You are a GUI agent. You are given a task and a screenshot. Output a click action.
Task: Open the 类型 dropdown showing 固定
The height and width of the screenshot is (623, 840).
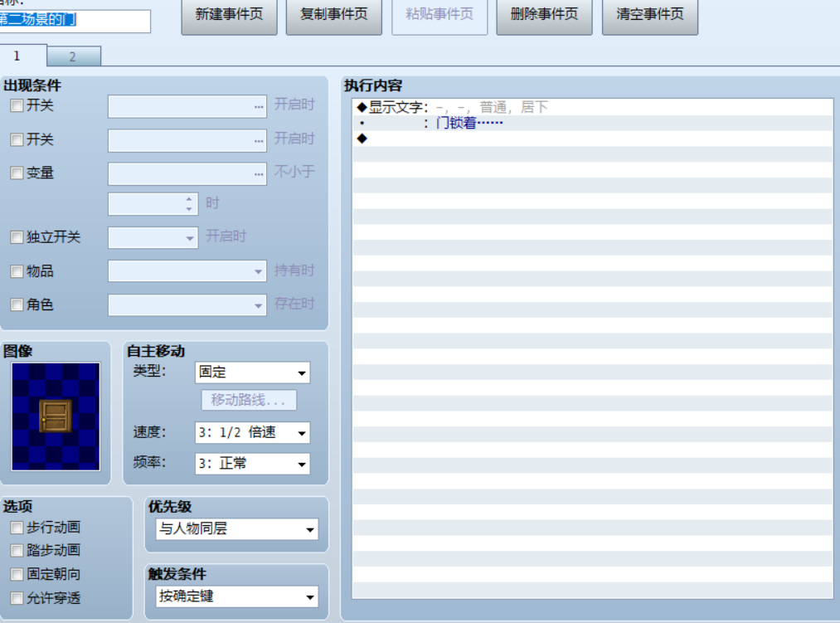pyautogui.click(x=252, y=372)
